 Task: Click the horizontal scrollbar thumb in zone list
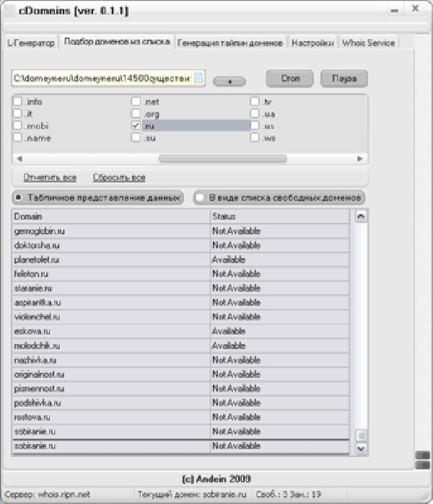tap(222, 158)
